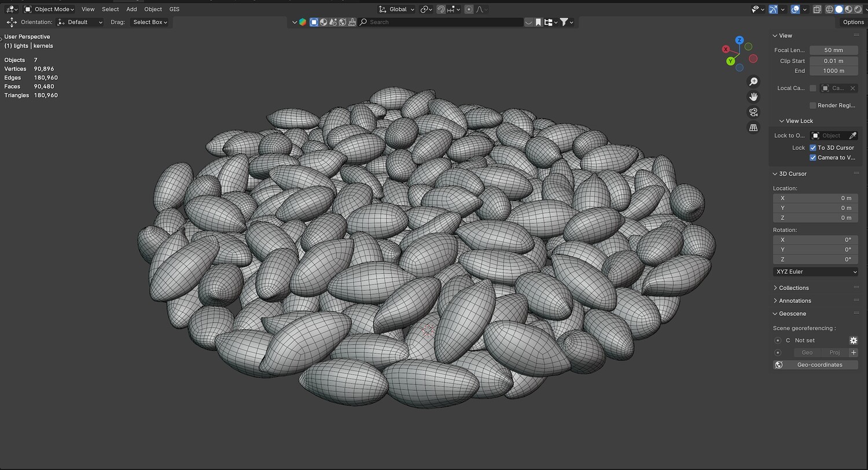Disable the Lock To 3D Cursor checkbox
This screenshot has height=470, width=868.
click(x=813, y=148)
